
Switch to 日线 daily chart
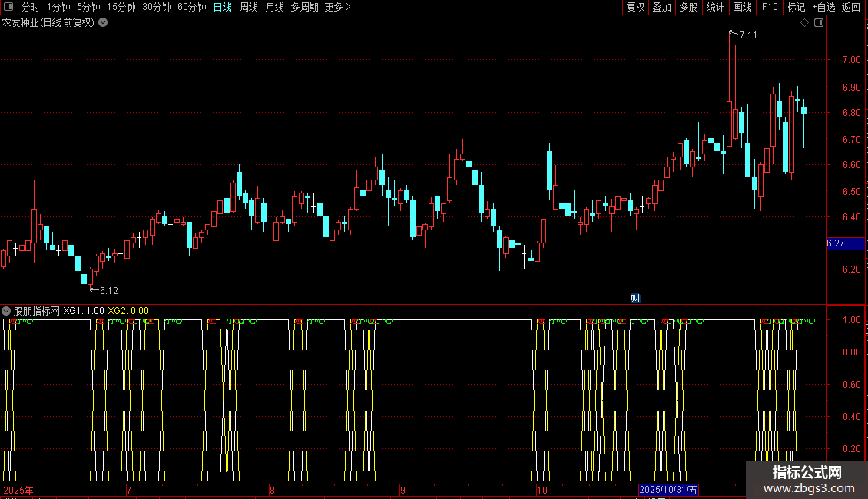point(223,7)
